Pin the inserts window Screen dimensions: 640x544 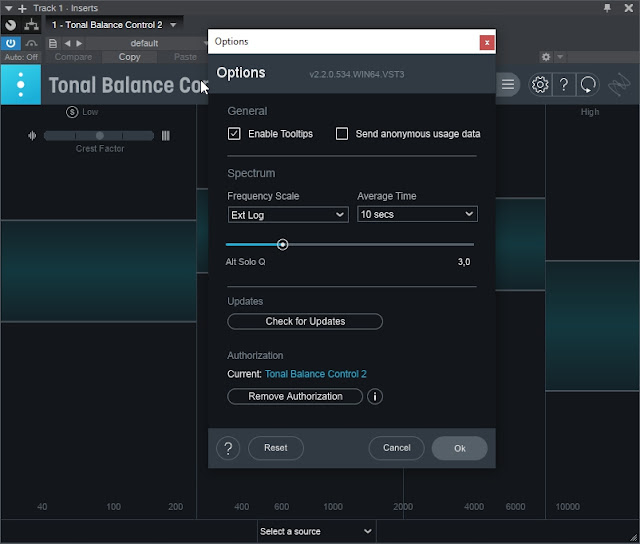[607, 8]
